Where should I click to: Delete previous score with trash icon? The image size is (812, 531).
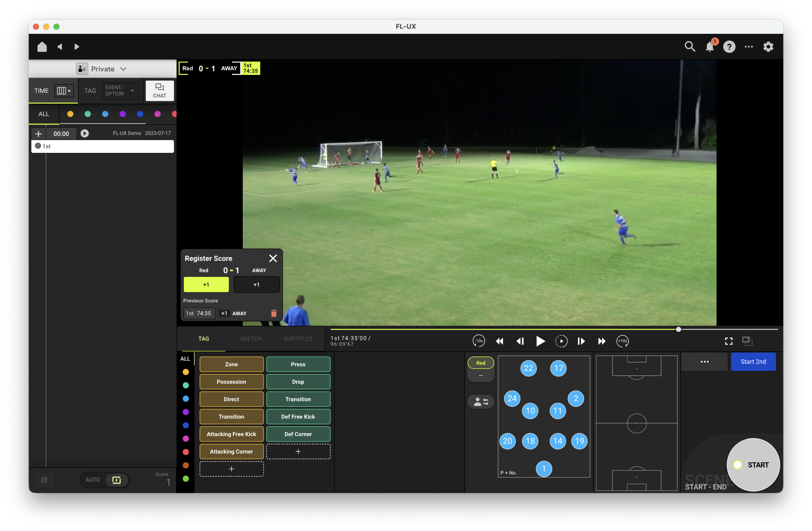coord(274,314)
